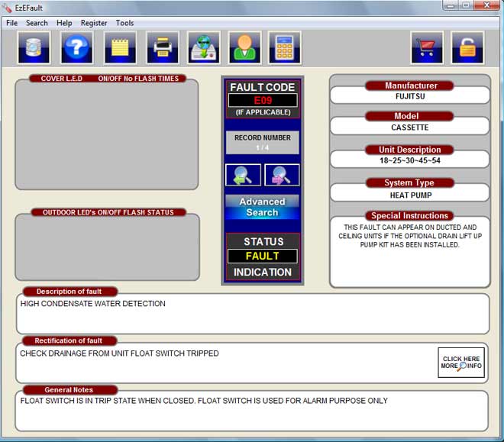The width and height of the screenshot is (504, 442).
Task: Click the orange padlock unlock icon
Action: click(466, 47)
